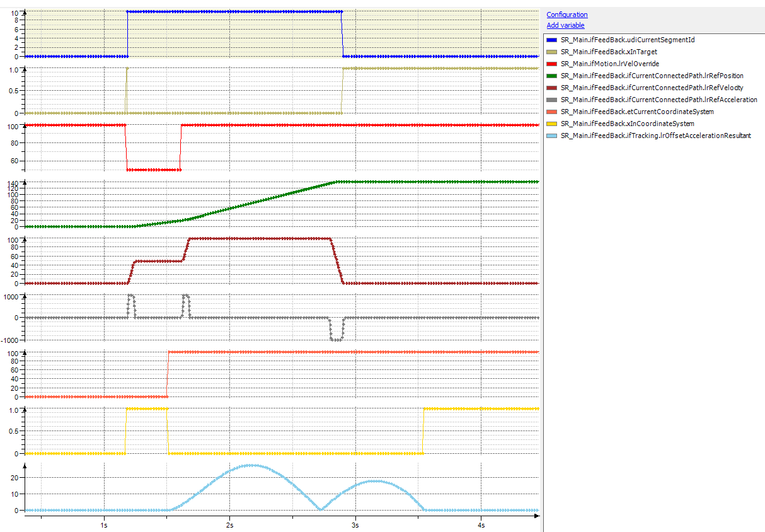Open the Configuration link
The height and width of the screenshot is (532, 765).
pyautogui.click(x=567, y=14)
